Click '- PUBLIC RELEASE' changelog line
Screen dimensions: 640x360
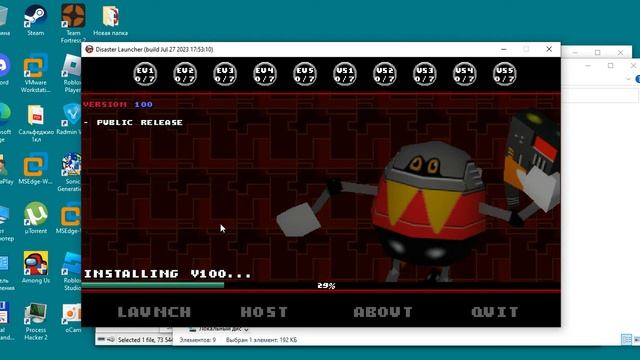tap(133, 122)
